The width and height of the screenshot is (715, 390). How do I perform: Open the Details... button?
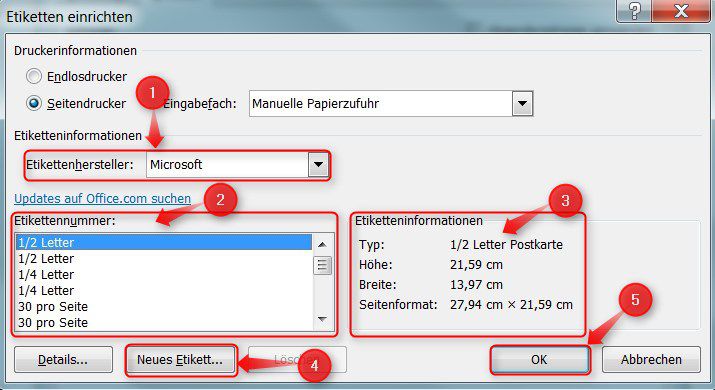pyautogui.click(x=63, y=359)
